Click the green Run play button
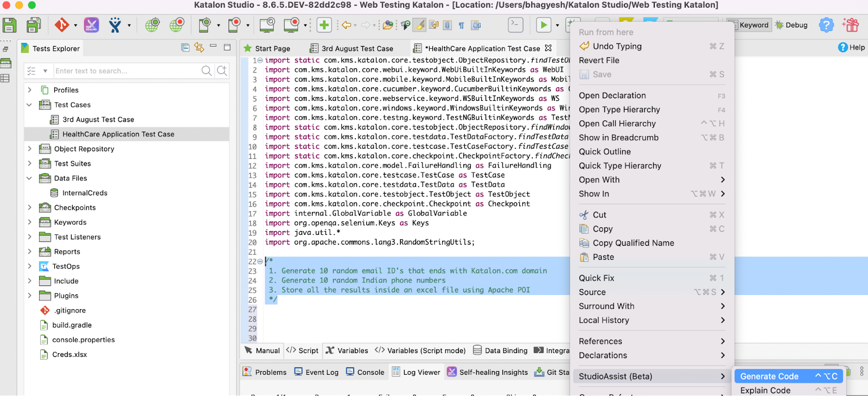 pyautogui.click(x=543, y=25)
